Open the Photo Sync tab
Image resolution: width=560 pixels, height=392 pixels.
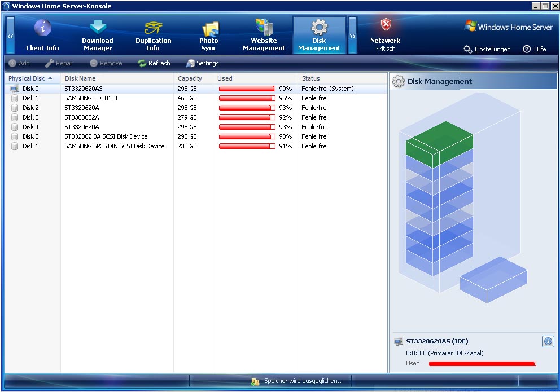pos(208,36)
